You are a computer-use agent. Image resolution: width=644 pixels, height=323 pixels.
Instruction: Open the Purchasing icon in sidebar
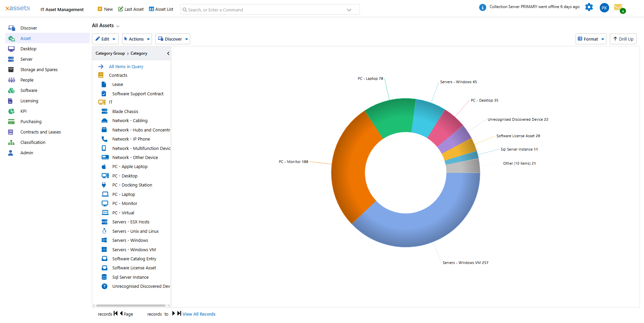coord(11,121)
